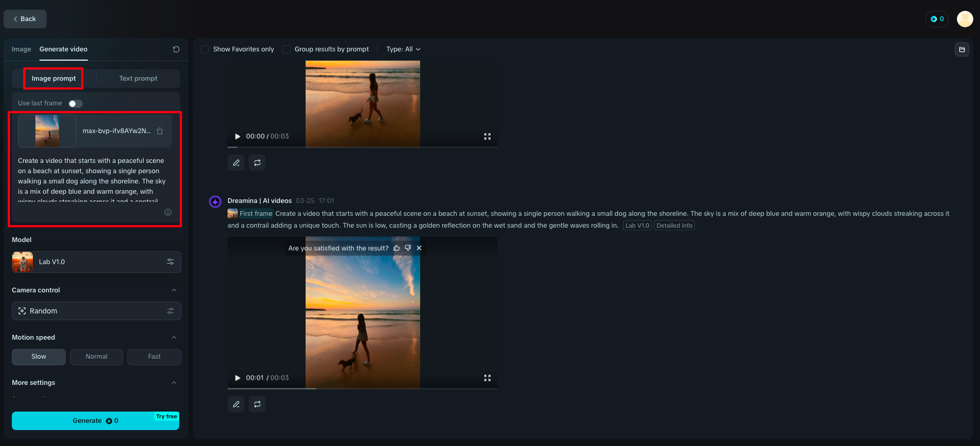
Task: Edit the upper video with the pencil icon
Action: (236, 163)
